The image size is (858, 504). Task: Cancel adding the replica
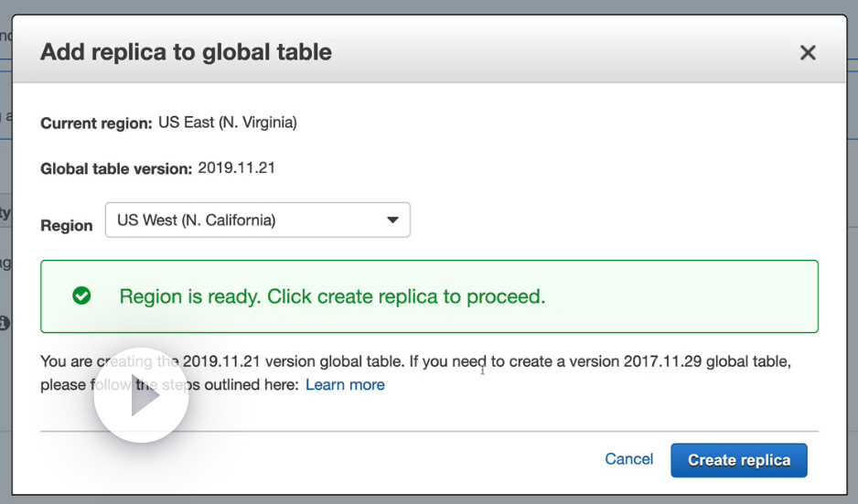pyautogui.click(x=628, y=459)
